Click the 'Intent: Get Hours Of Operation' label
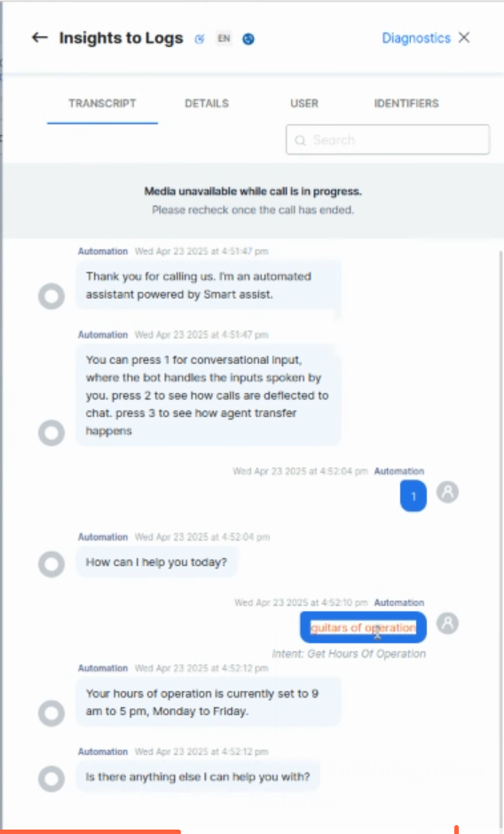 349,654
